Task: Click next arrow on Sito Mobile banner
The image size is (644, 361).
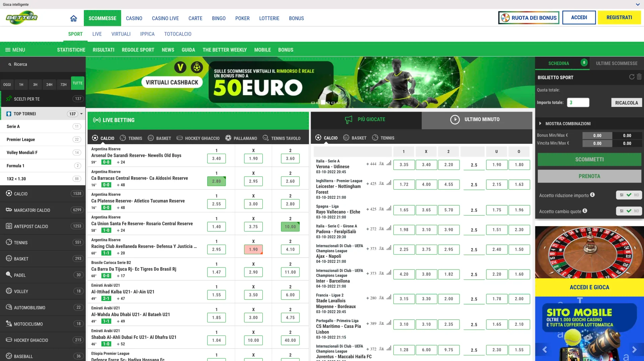Action: (634, 350)
